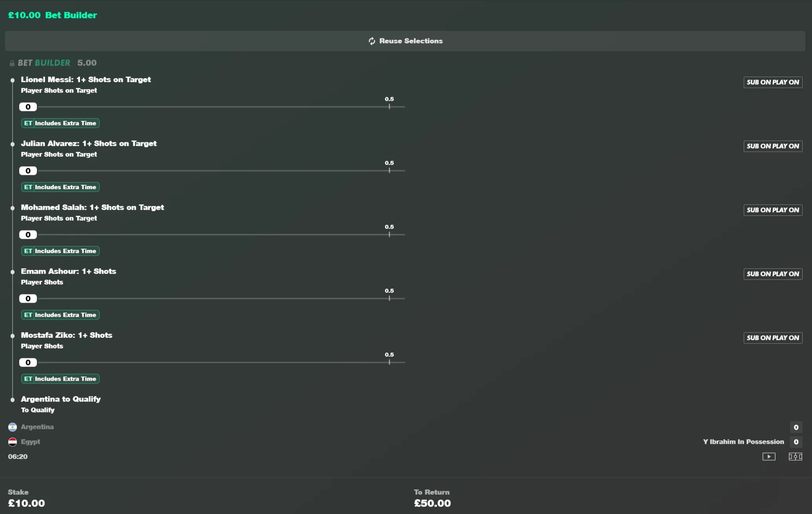The width and height of the screenshot is (812, 514).
Task: Open the match pitch view icon
Action: (796, 456)
